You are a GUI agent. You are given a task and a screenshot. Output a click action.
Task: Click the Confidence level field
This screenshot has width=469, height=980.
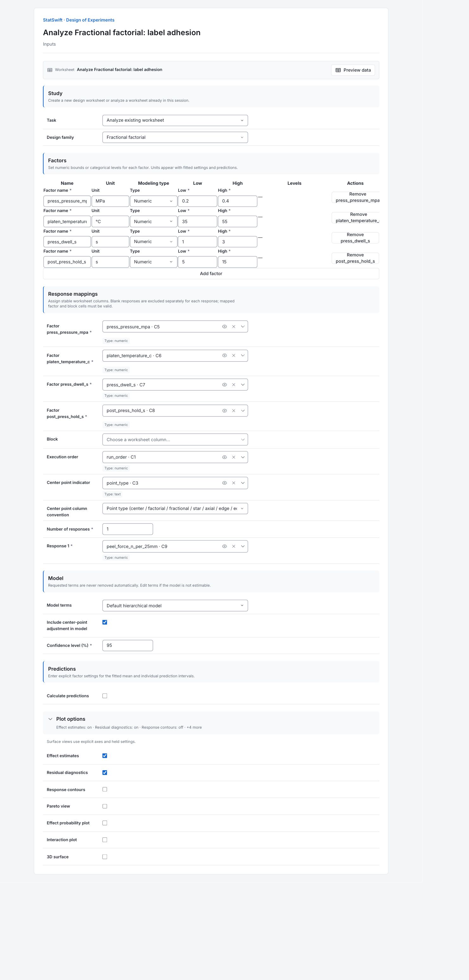pyautogui.click(x=128, y=645)
